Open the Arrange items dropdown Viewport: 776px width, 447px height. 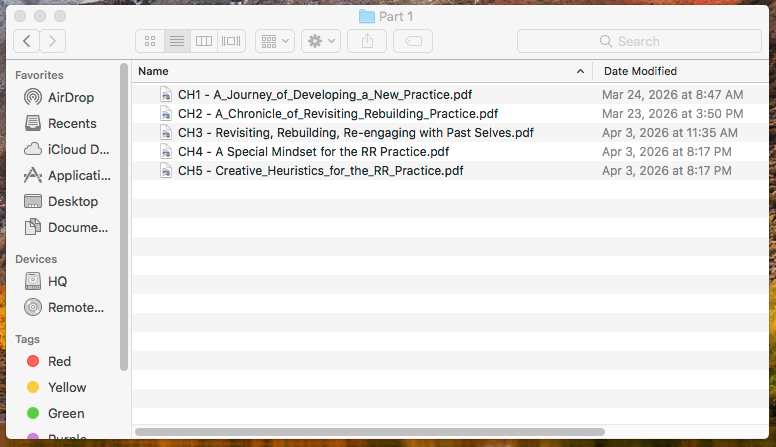click(x=275, y=41)
